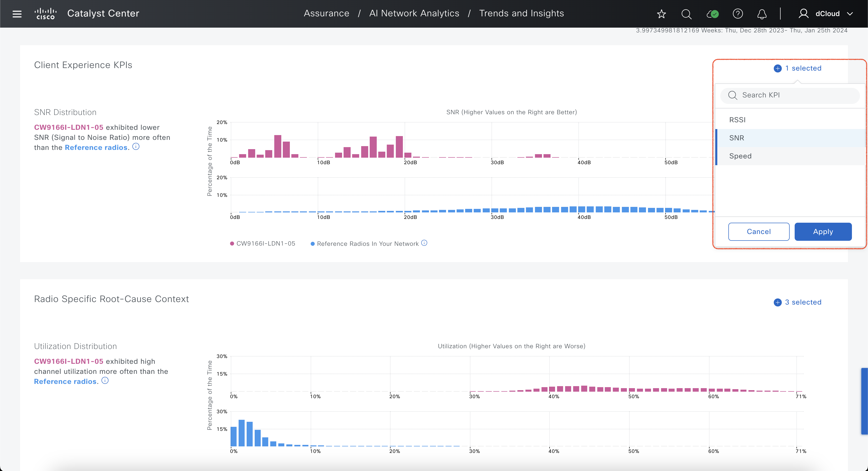Expand the dCloud account dropdown chevron
This screenshot has width=868, height=471.
coord(850,14)
